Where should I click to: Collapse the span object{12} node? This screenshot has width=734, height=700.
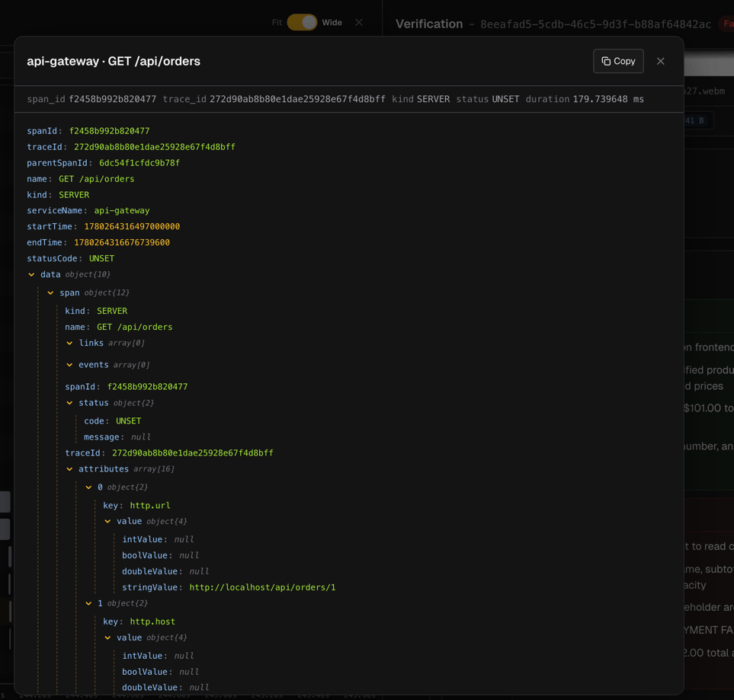[50, 293]
